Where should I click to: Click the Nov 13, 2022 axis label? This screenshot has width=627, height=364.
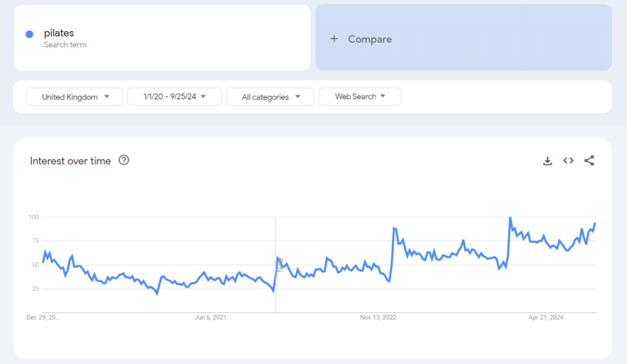378,318
